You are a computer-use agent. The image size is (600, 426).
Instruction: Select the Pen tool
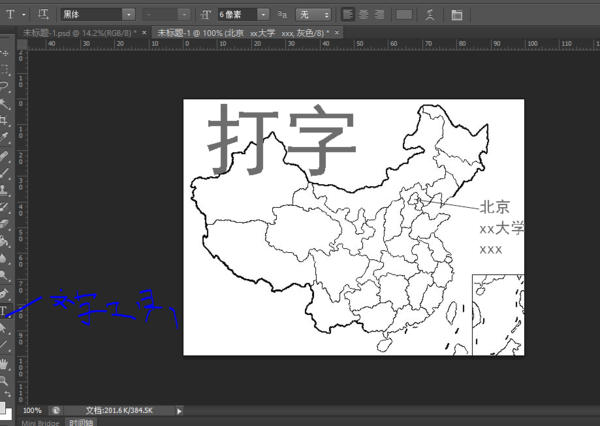(5, 294)
